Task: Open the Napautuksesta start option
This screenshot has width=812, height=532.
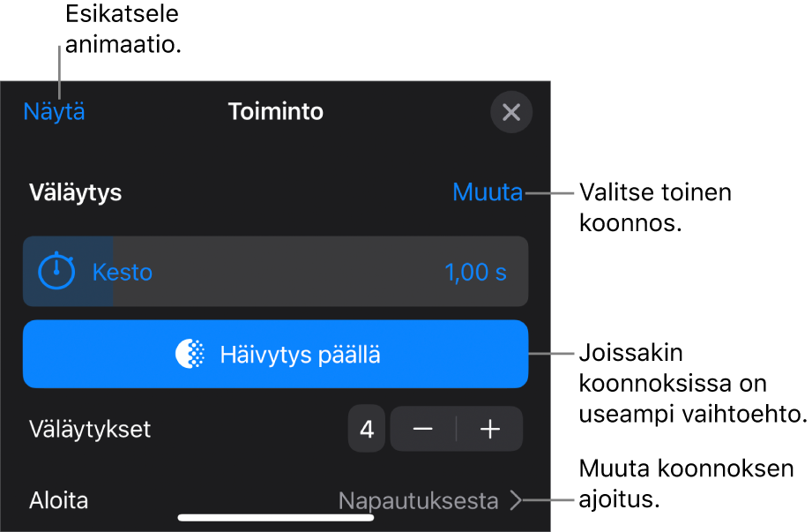Action: (419, 502)
